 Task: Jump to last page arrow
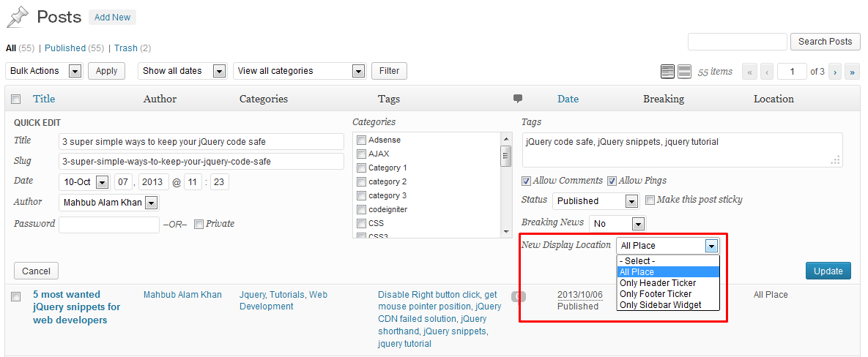(852, 72)
